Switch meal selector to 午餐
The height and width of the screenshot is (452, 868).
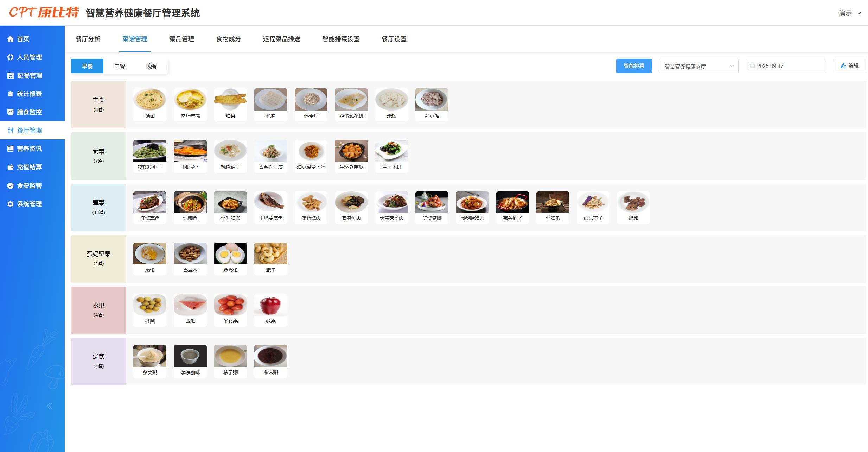[x=120, y=66]
